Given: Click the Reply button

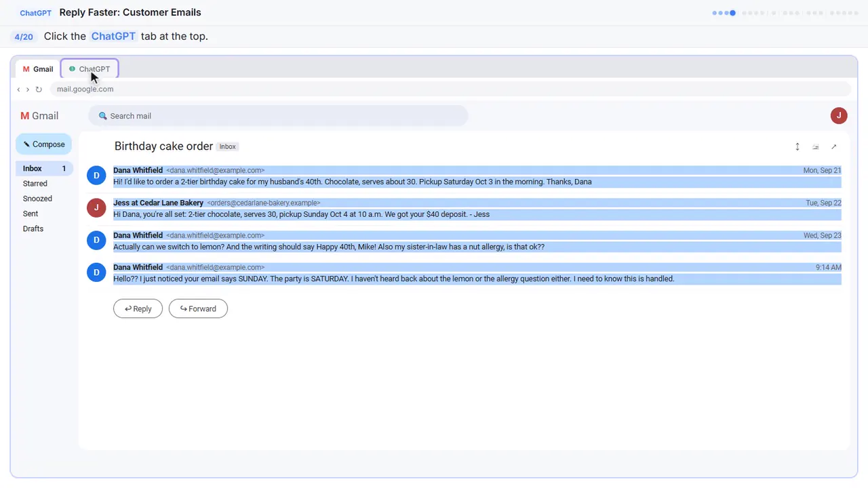Looking at the screenshot, I should 138,308.
